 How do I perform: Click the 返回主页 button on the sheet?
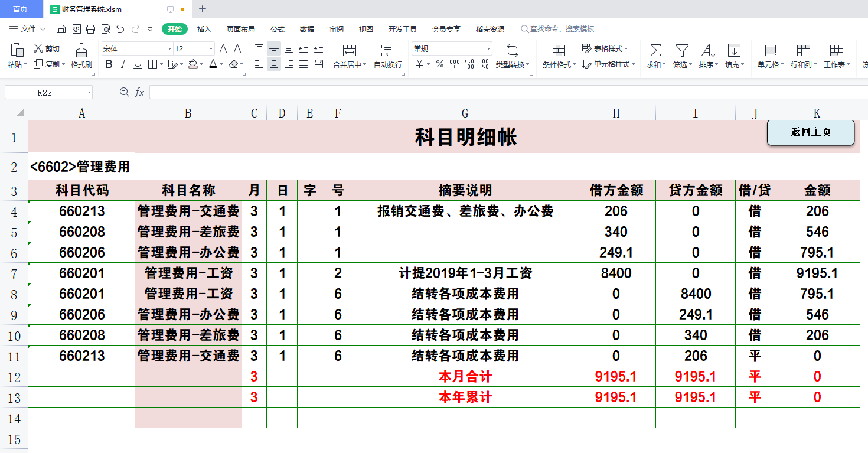[x=810, y=132]
